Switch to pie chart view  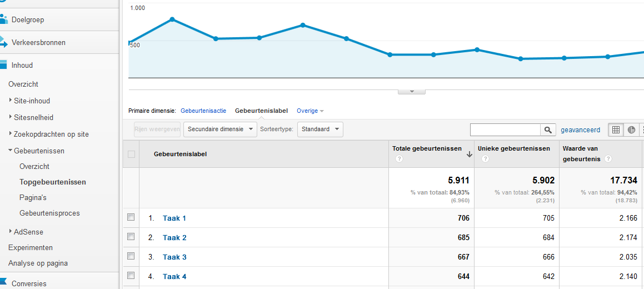coord(632,129)
